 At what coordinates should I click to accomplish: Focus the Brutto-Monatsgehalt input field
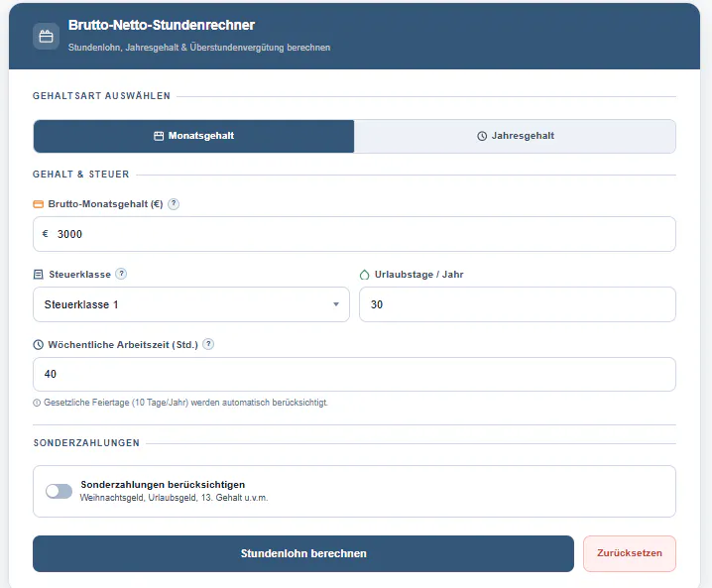pyautogui.click(x=354, y=234)
